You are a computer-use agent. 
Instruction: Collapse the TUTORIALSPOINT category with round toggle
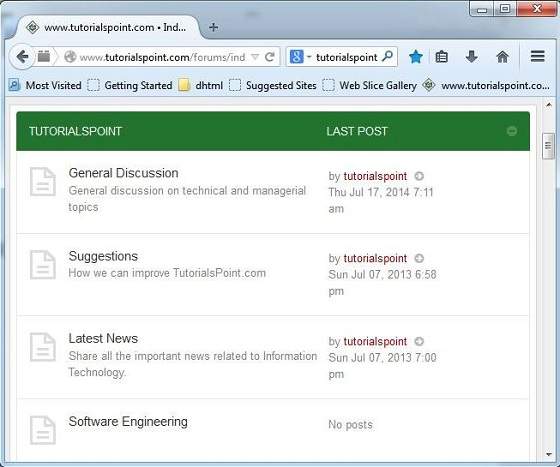click(x=512, y=131)
